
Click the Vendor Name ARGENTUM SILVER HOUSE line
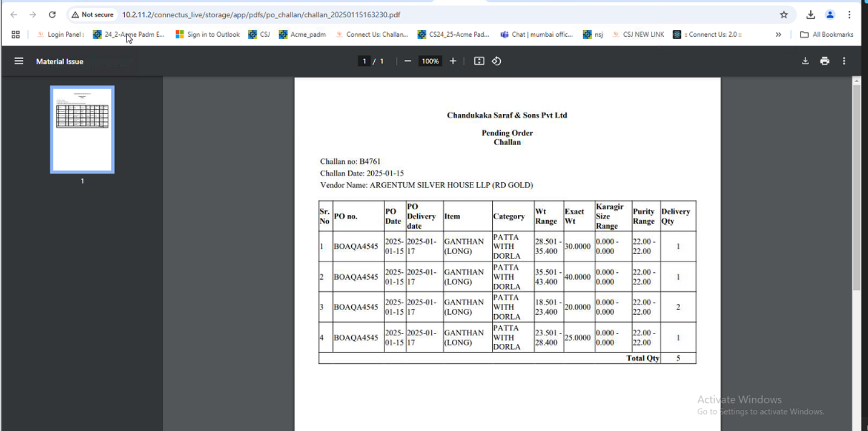(427, 185)
